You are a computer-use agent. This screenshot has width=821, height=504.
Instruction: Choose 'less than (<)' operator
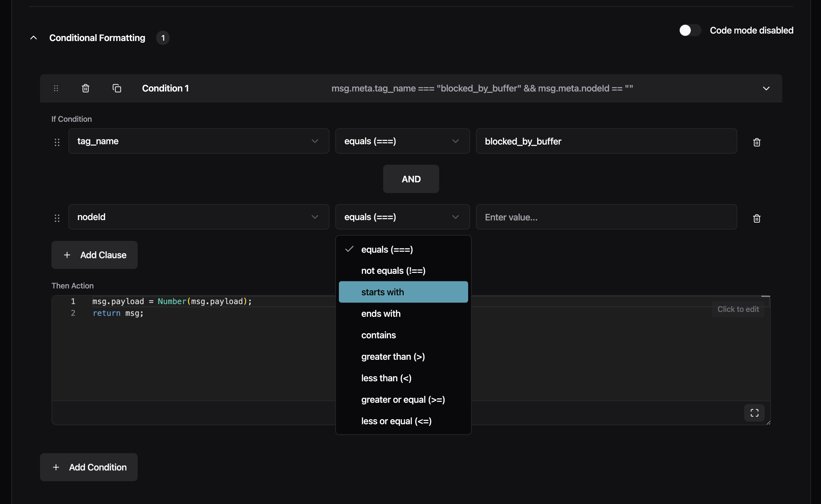click(x=403, y=378)
